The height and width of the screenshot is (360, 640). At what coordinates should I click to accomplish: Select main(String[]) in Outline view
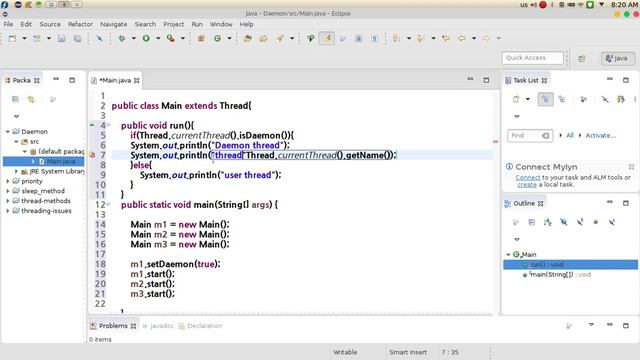[557, 275]
